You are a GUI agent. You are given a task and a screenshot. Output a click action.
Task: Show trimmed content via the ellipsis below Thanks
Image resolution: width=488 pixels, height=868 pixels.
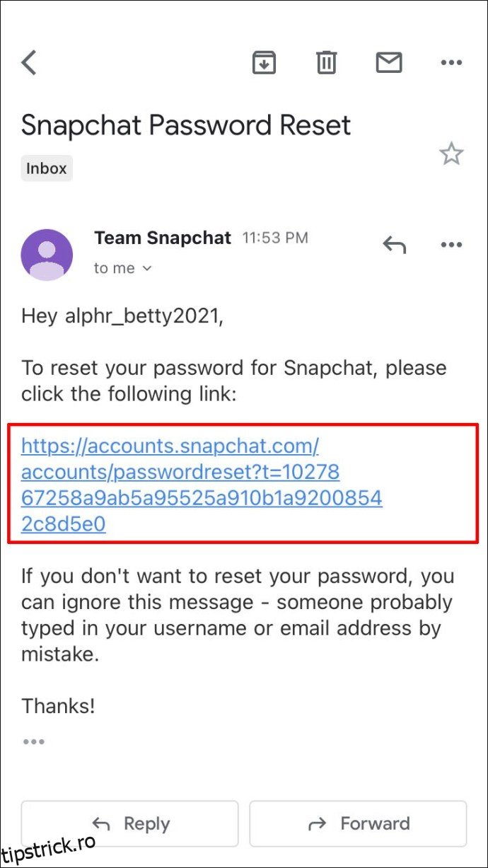coord(33,741)
